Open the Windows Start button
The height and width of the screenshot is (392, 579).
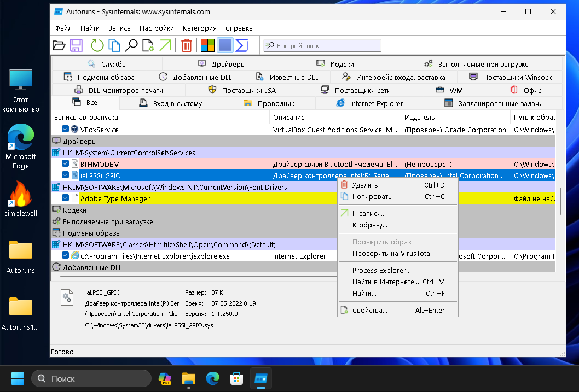coord(18,378)
